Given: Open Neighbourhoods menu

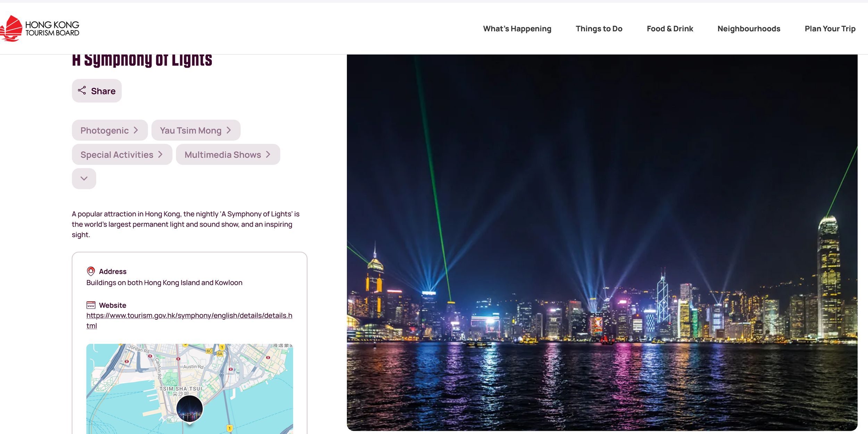Looking at the screenshot, I should (x=749, y=28).
